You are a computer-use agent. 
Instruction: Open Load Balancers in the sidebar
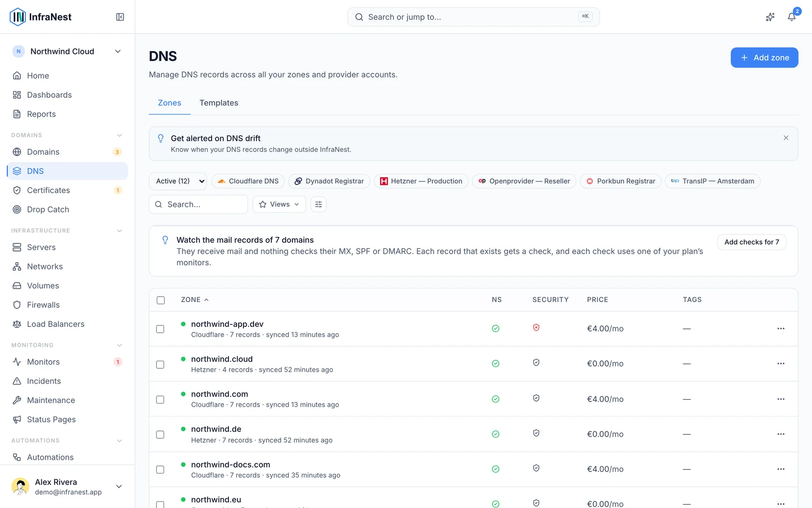[67, 324]
